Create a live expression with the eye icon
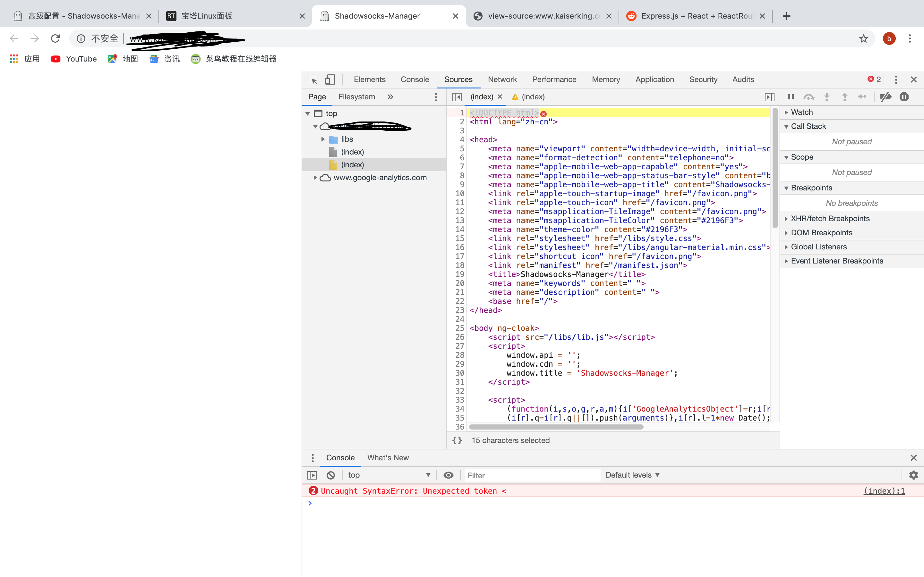Viewport: 924px width, 577px height. click(x=448, y=475)
